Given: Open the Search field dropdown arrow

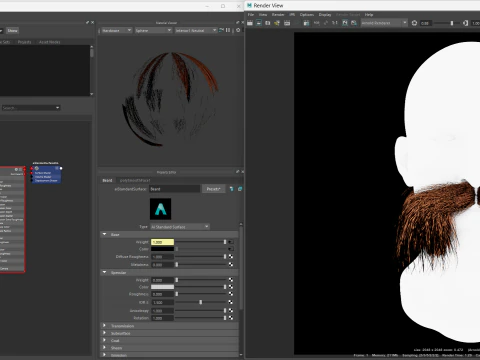Looking at the screenshot, I should point(57,108).
